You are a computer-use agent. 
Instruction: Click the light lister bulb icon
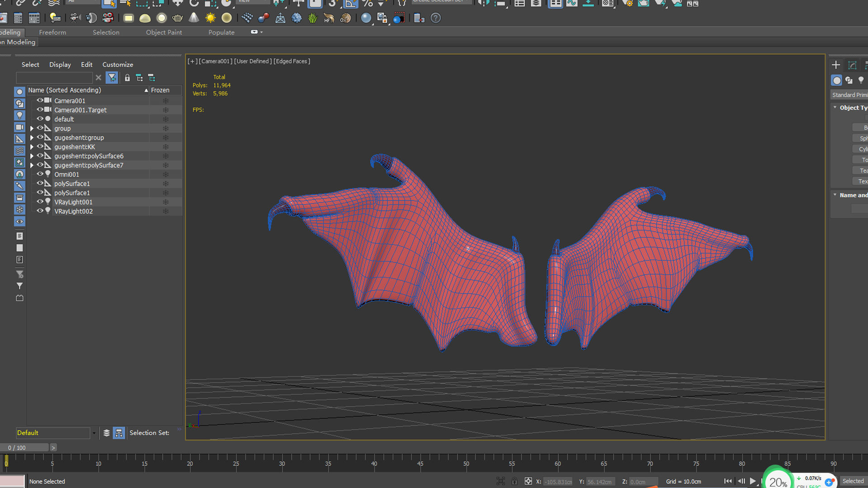[55, 18]
